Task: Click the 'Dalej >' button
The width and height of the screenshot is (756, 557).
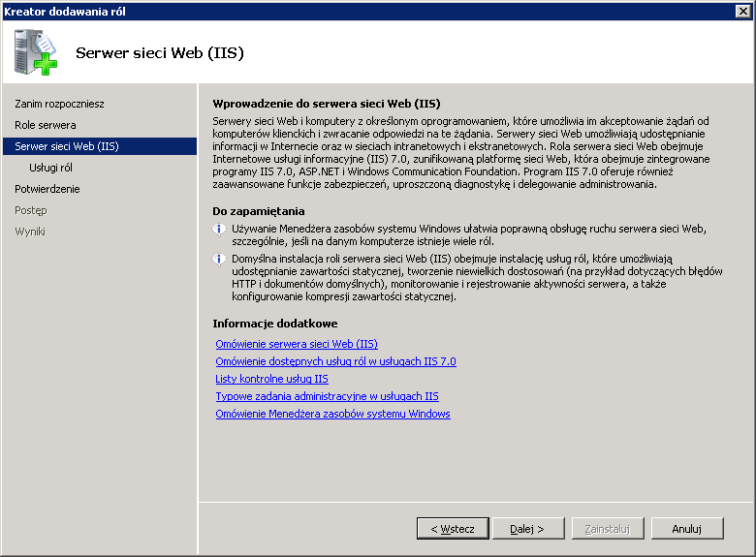Action: pos(528,529)
